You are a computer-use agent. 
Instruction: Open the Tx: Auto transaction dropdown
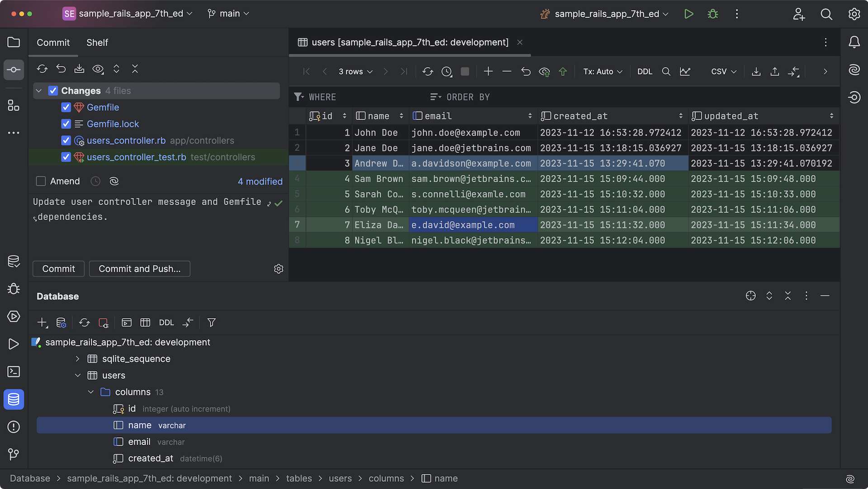point(603,71)
